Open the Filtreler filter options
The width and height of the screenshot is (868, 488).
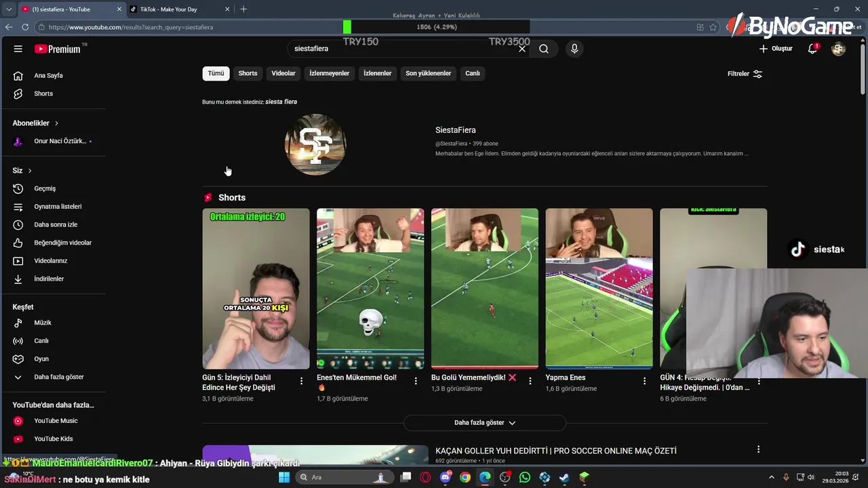point(745,74)
